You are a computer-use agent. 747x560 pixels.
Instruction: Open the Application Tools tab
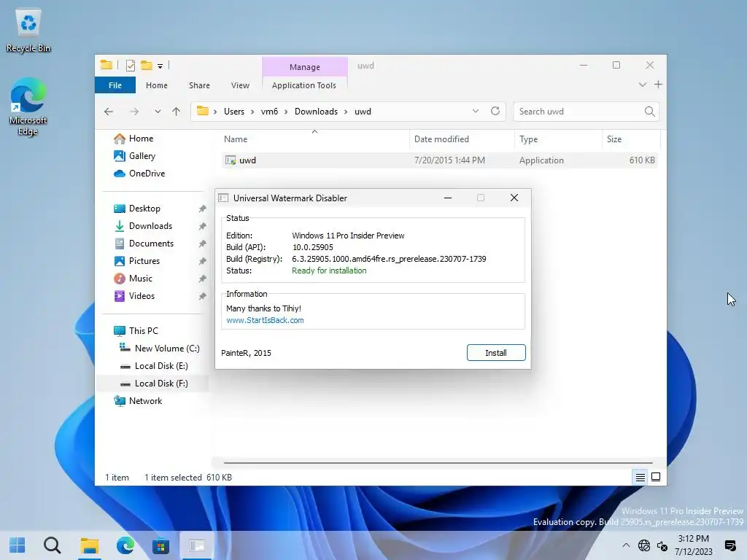point(304,85)
